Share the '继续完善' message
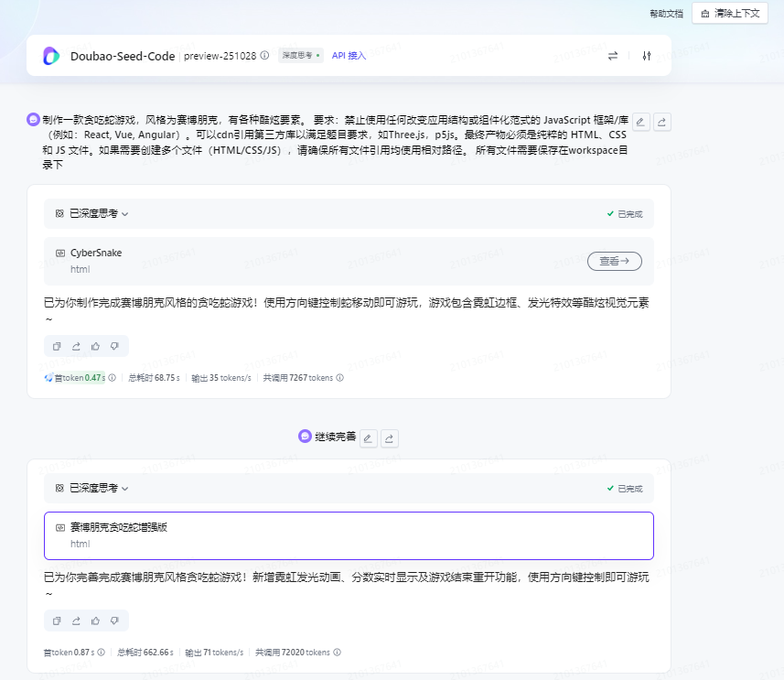This screenshot has height=680, width=784. point(389,438)
